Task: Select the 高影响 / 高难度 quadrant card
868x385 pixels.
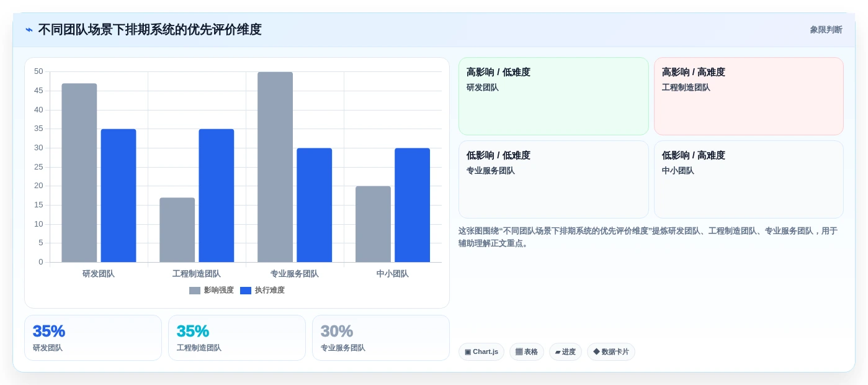Action: (749, 96)
